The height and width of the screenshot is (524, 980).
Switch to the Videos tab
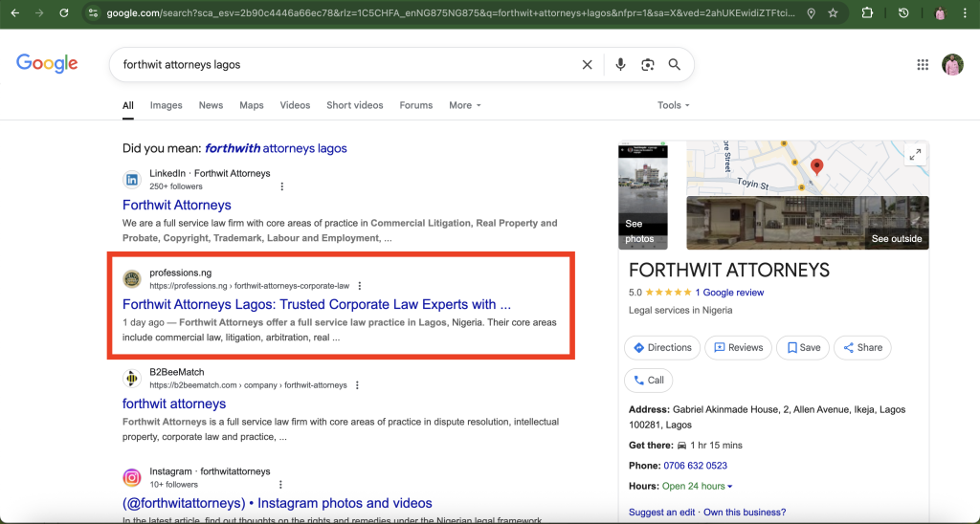pos(295,105)
